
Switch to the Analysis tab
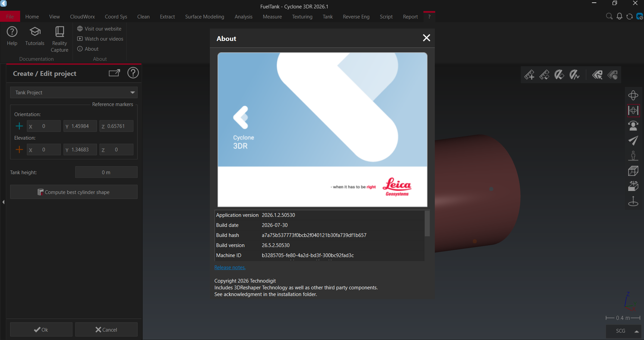pos(243,17)
